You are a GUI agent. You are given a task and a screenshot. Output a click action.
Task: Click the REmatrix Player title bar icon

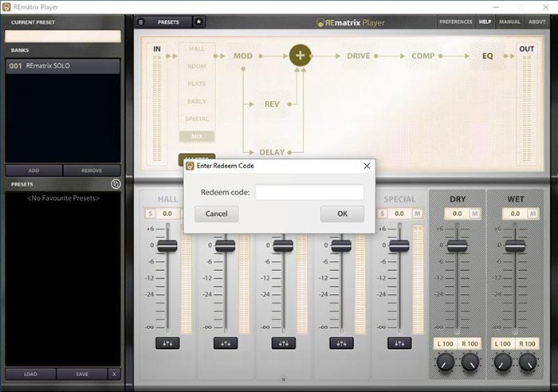click(x=6, y=6)
